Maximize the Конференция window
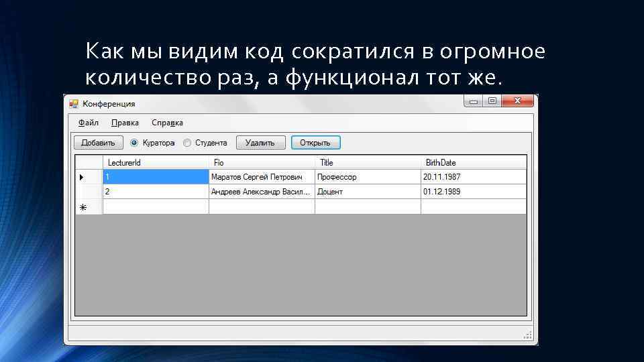 [x=492, y=101]
